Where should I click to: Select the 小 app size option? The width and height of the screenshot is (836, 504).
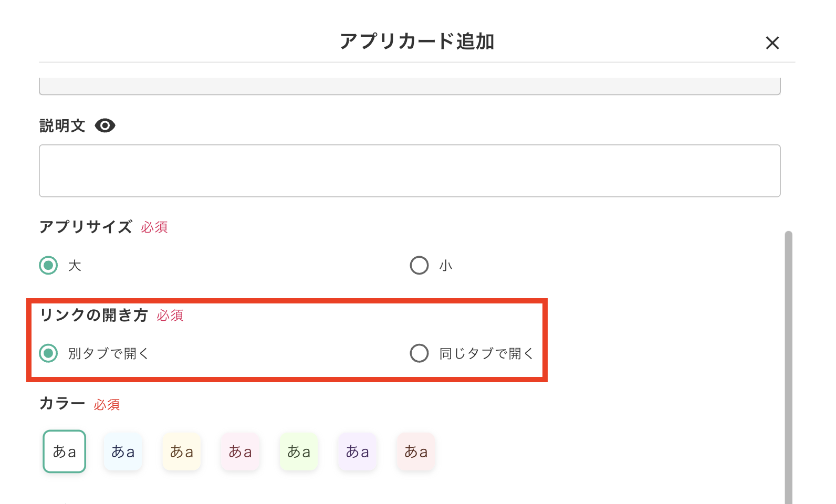pyautogui.click(x=419, y=266)
